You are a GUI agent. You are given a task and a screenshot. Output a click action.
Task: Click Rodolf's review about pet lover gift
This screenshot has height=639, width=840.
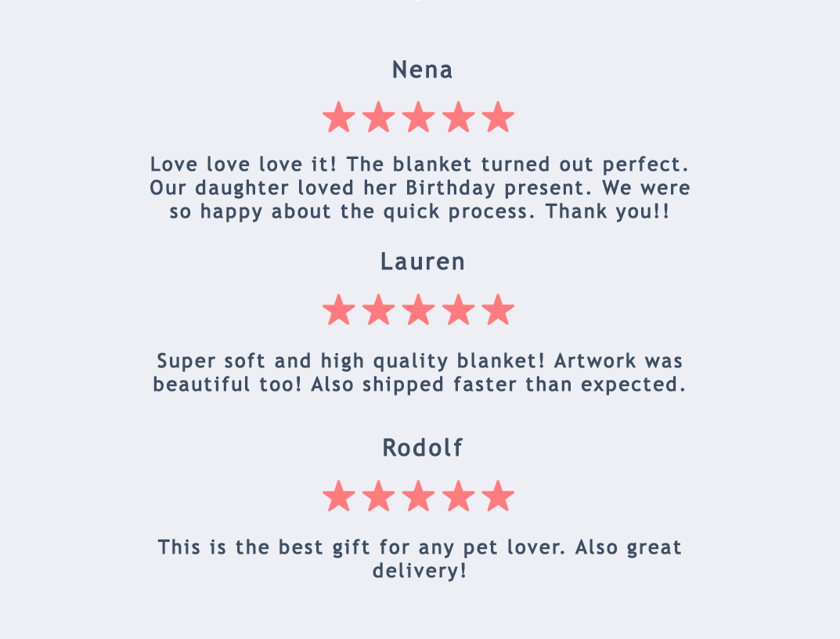[420, 558]
